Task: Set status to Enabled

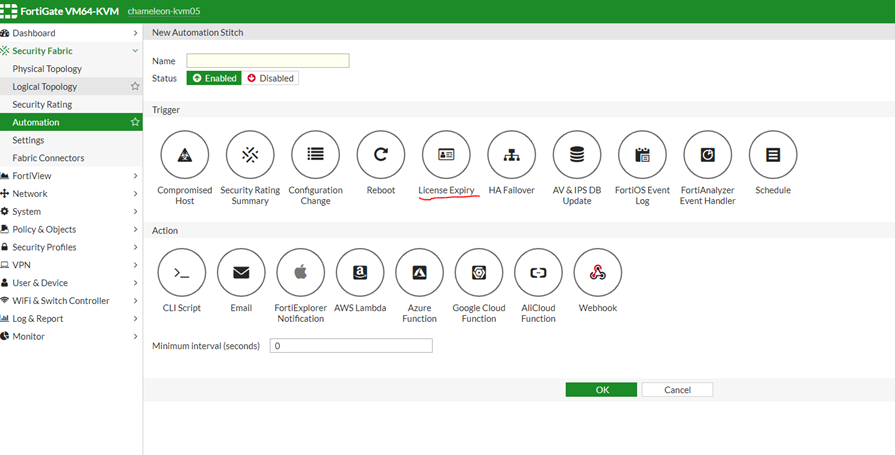Action: click(x=214, y=78)
